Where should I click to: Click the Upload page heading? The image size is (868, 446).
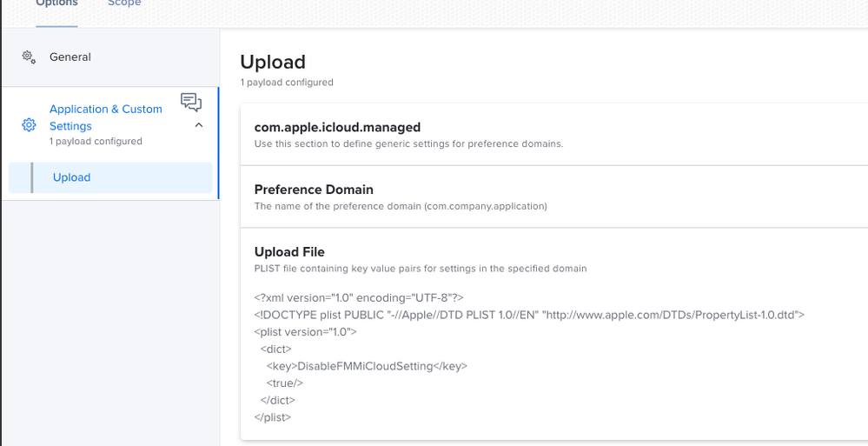(273, 62)
